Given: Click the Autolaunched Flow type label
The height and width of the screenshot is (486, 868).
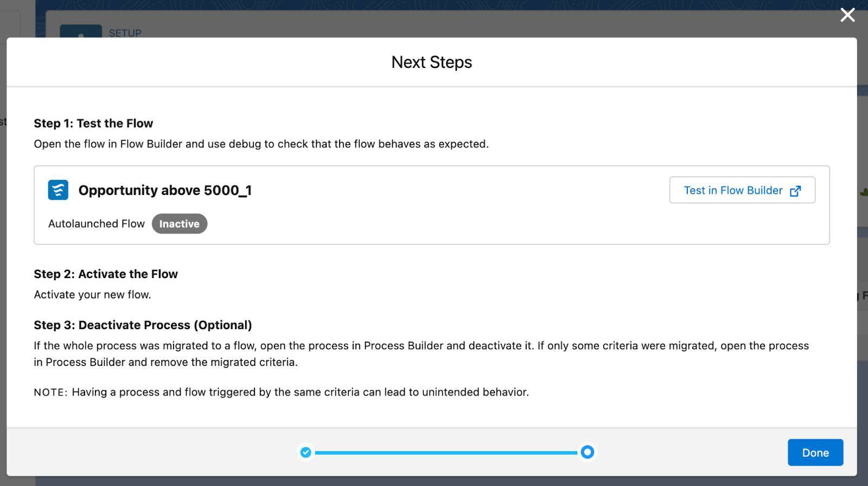Looking at the screenshot, I should [x=97, y=224].
